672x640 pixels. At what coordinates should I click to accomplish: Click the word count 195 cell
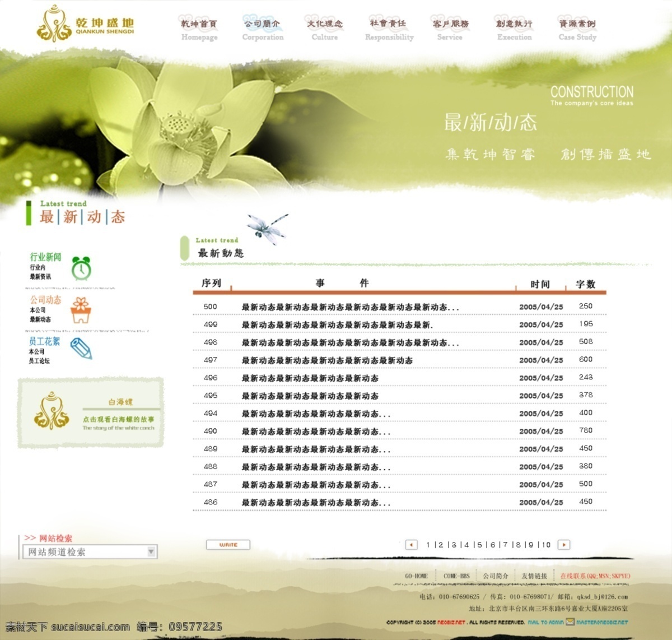tap(586, 324)
